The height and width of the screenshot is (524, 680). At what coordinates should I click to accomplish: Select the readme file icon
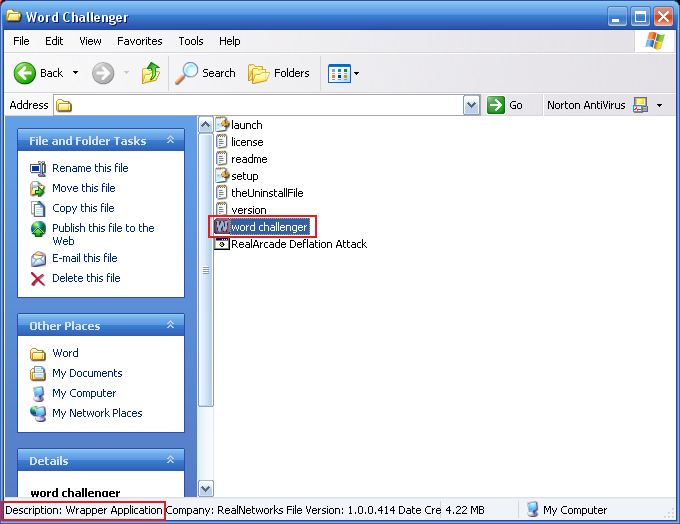point(222,158)
